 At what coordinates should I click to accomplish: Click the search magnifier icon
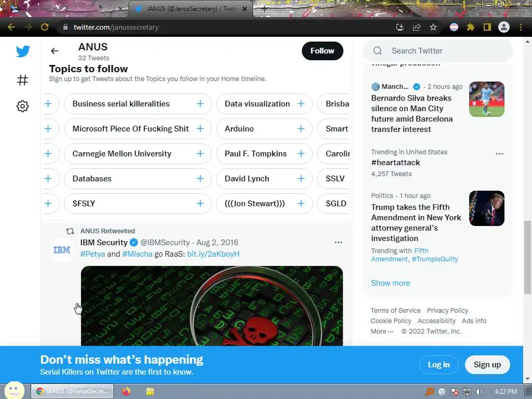378,51
